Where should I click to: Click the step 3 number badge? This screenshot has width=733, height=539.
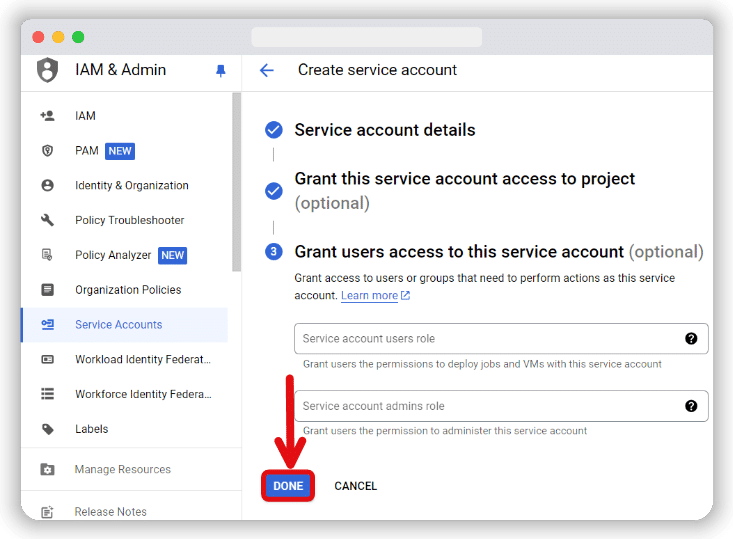273,252
